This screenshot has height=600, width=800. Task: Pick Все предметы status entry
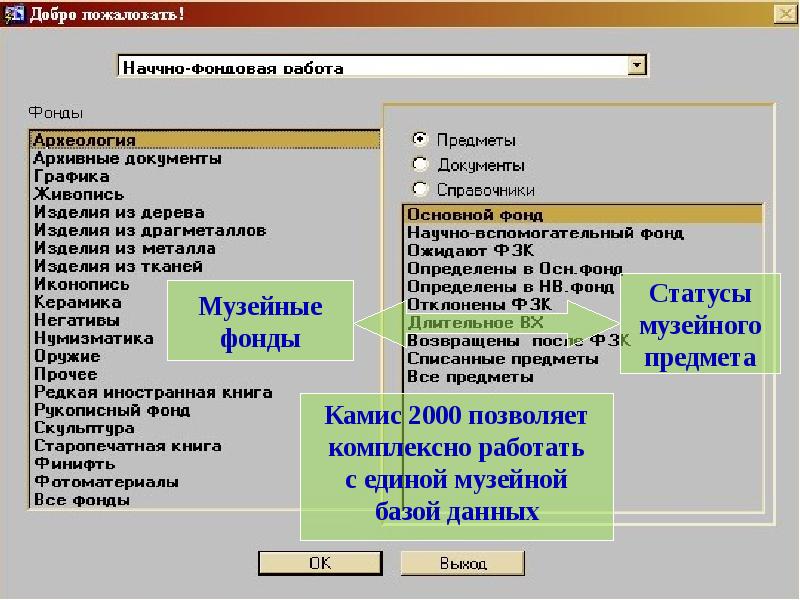click(x=470, y=377)
